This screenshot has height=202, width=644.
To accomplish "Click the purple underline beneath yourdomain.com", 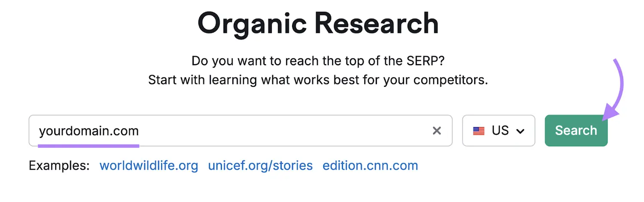I will coord(89,146).
